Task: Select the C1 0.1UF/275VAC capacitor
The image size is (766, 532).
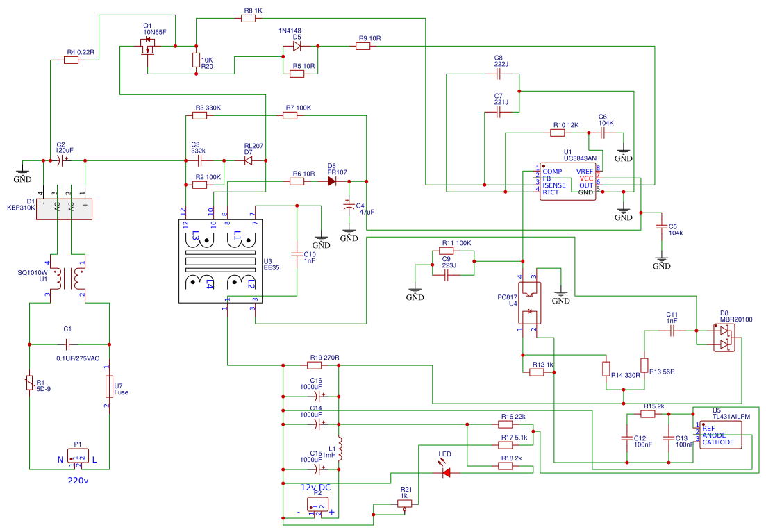Action: click(x=67, y=344)
